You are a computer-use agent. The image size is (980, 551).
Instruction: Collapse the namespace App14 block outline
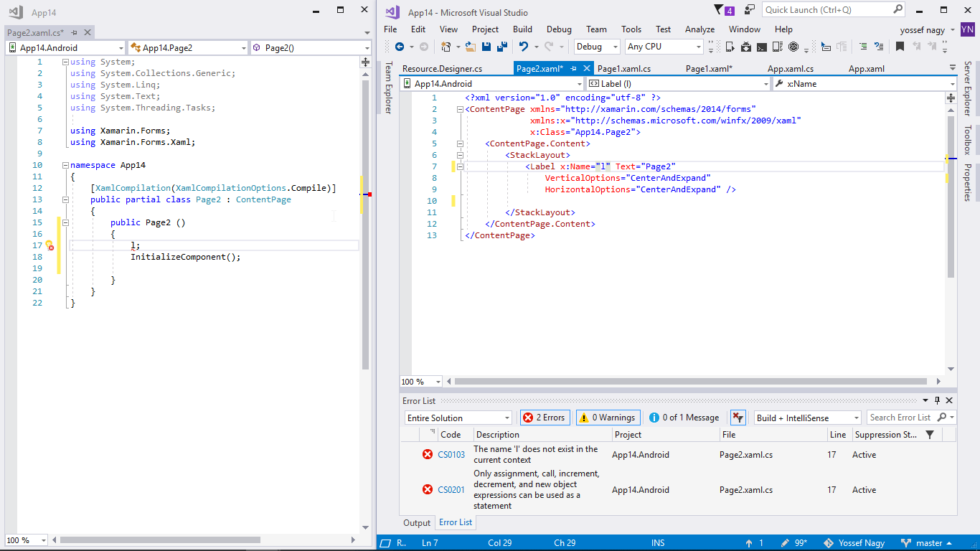click(65, 165)
